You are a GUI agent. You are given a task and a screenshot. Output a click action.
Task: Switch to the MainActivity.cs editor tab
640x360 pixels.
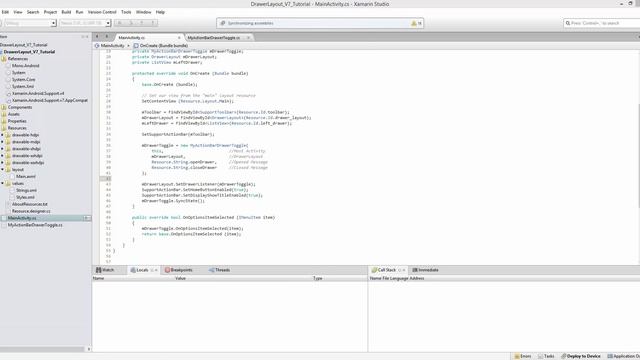(132, 38)
